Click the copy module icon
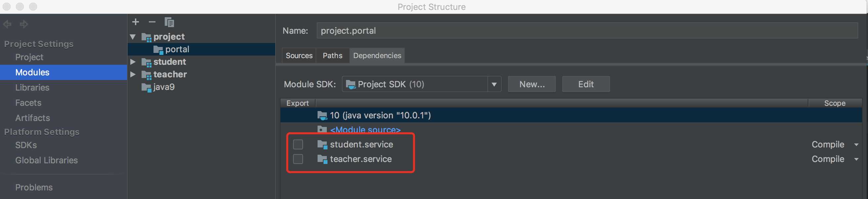 tap(169, 22)
